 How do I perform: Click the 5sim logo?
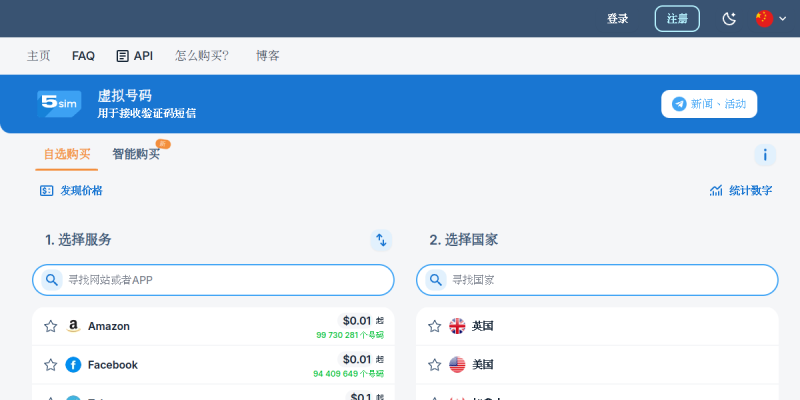59,104
